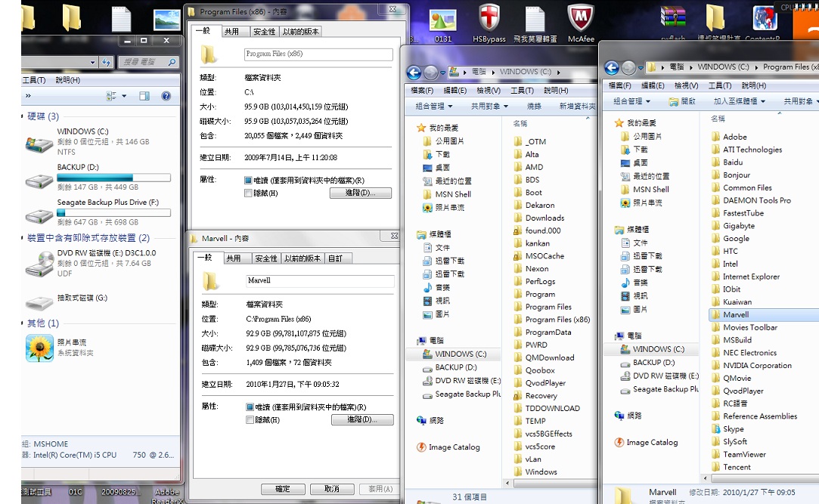Click the forward arrow in Program Files (x86) explorer
The height and width of the screenshot is (504, 819).
628,68
